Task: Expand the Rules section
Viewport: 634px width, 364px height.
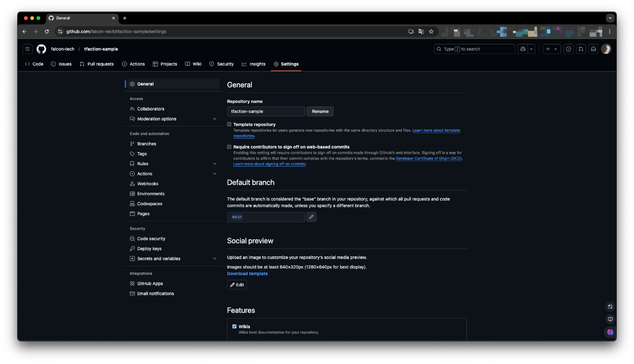Action: pyautogui.click(x=173, y=163)
